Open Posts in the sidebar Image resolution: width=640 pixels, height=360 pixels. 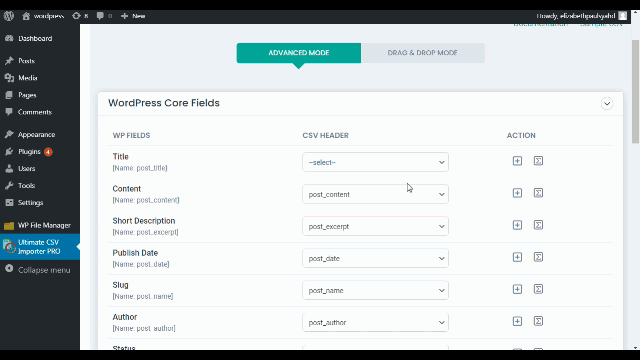(x=40, y=61)
